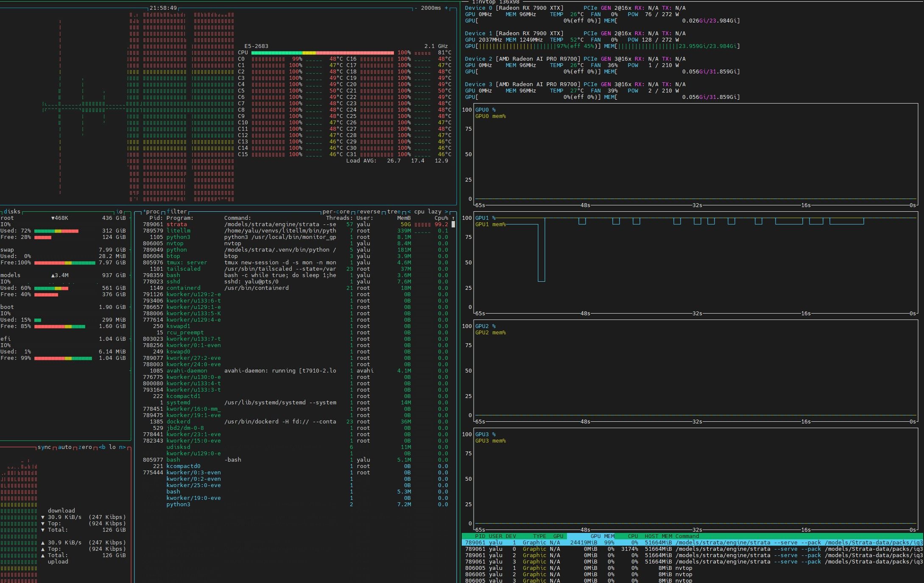Toggle network auto scaling
This screenshot has height=583, width=924.
pos(65,447)
